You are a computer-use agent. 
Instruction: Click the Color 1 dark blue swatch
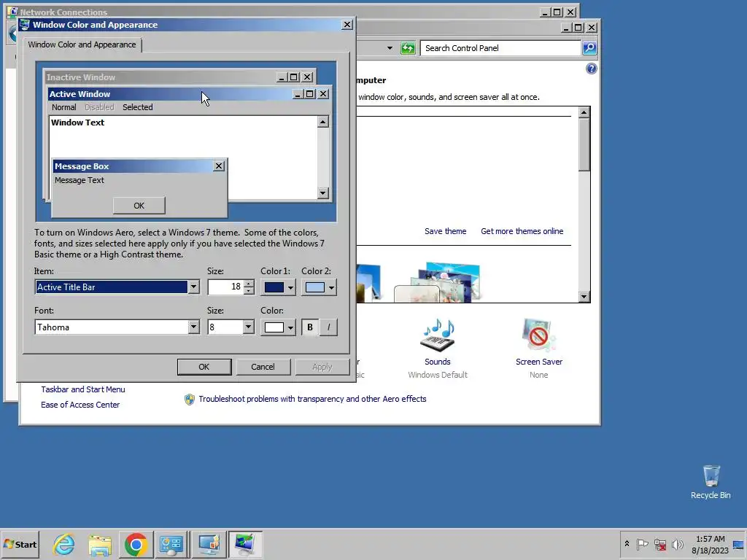tap(274, 287)
